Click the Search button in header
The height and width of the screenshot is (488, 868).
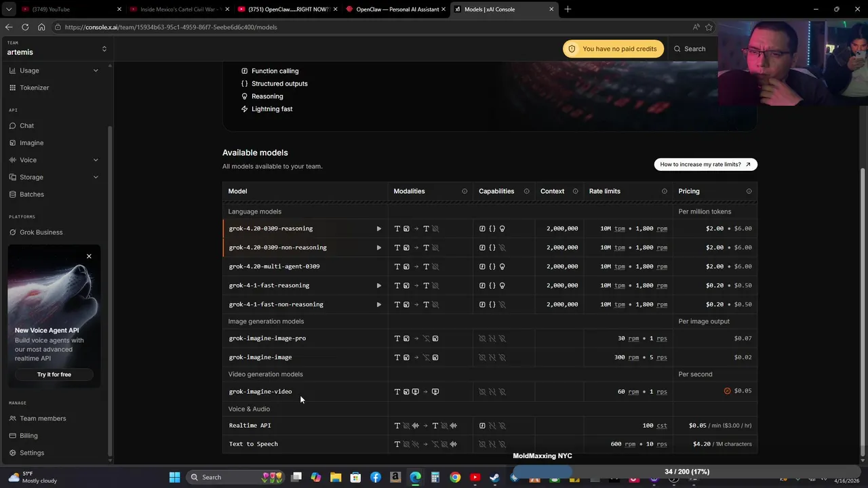(690, 49)
